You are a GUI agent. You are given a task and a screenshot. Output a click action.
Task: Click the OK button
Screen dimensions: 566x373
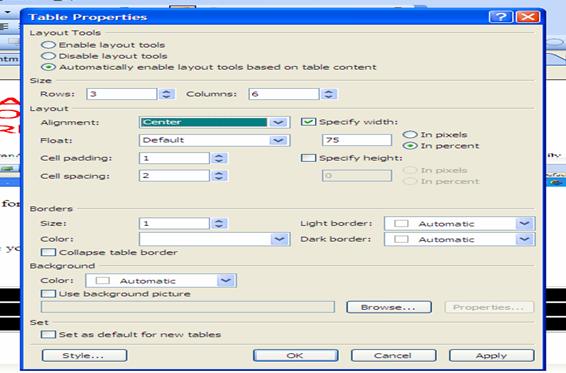click(x=296, y=355)
